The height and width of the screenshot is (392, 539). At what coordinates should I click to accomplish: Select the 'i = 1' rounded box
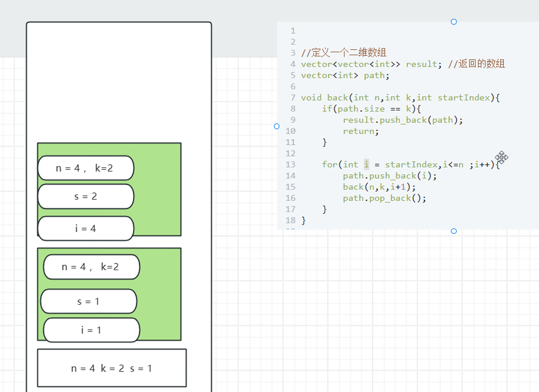(x=92, y=330)
